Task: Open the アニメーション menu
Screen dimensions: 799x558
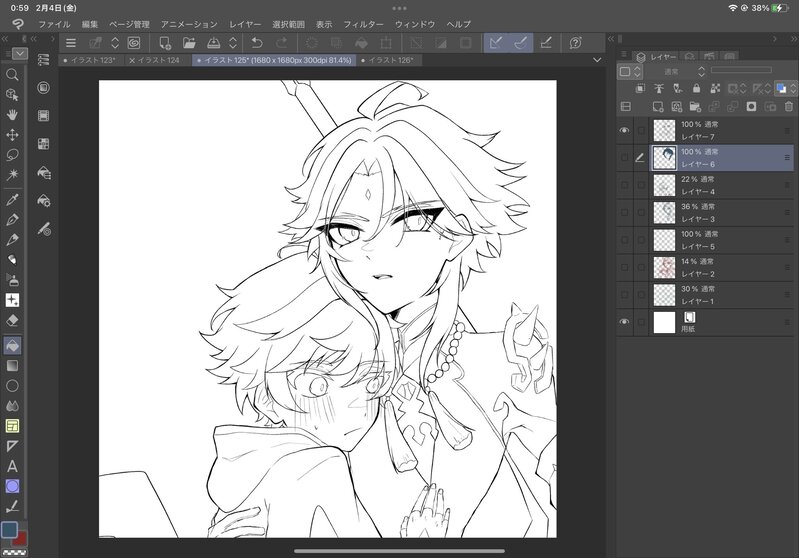Action: pos(189,24)
